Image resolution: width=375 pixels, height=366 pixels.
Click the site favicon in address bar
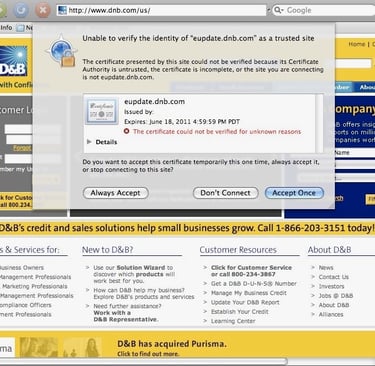[x=62, y=10]
